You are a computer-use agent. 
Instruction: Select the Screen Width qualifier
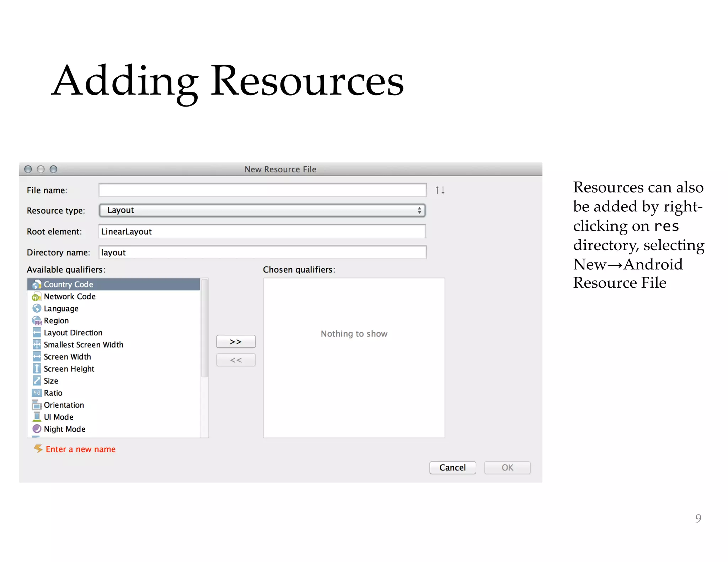(x=114, y=357)
